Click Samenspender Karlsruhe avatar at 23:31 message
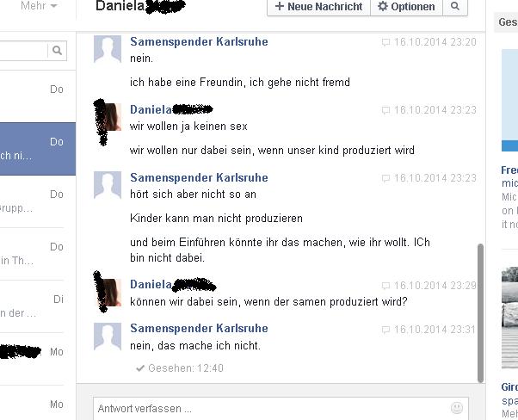 108,337
